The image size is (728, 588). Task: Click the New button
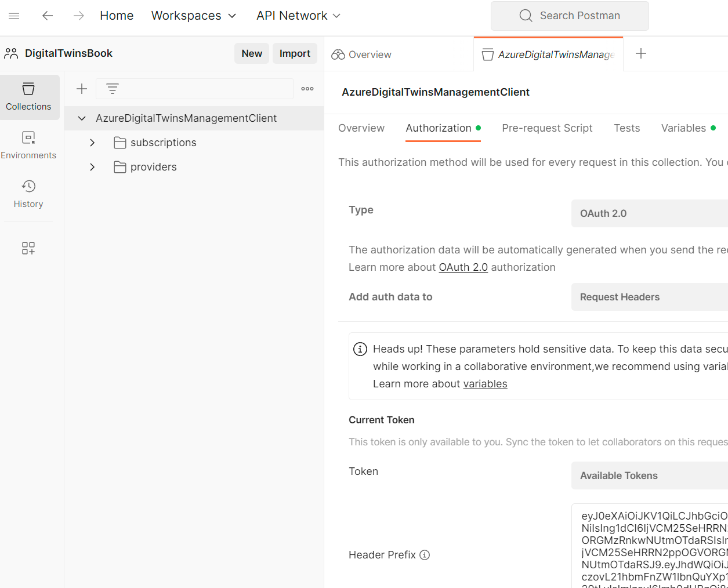252,53
